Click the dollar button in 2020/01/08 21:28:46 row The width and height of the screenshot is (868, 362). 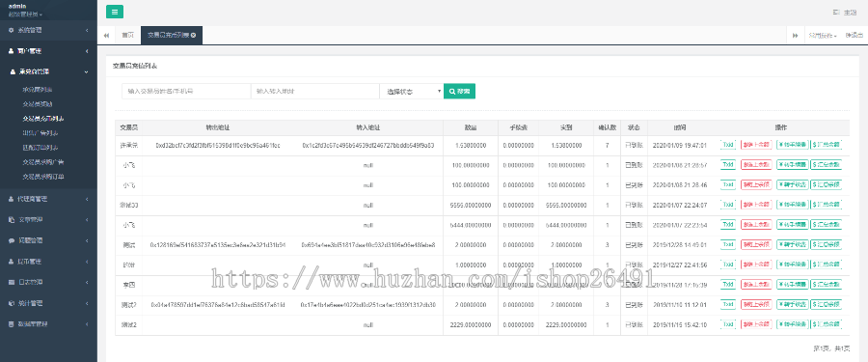click(826, 184)
